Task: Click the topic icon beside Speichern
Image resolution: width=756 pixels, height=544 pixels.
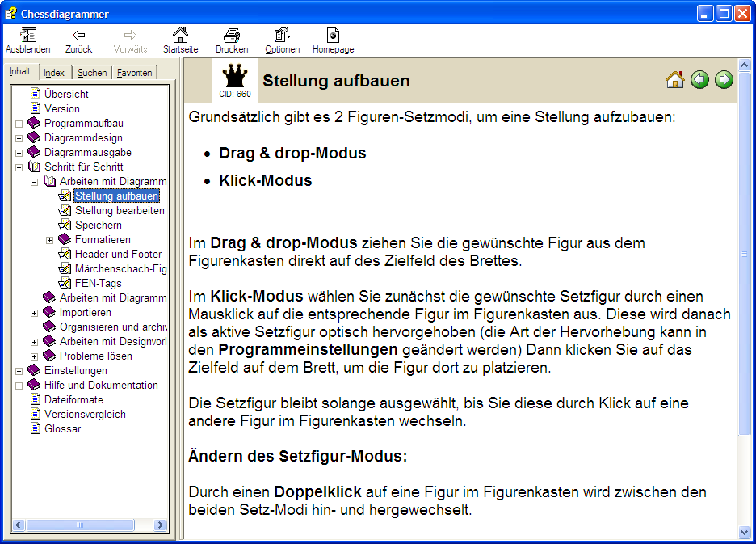Action: [65, 225]
